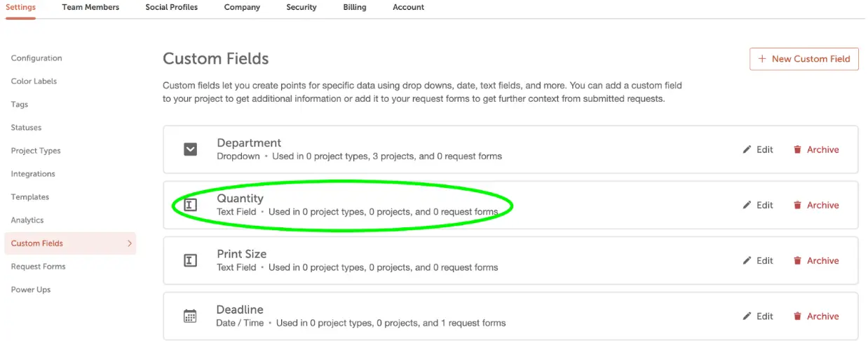This screenshot has width=868, height=341.
Task: Open the Power Ups settings page
Action: click(x=31, y=290)
